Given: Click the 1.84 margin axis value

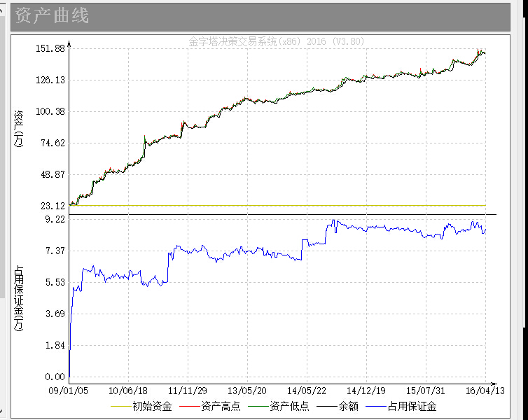Looking at the screenshot, I should (x=55, y=345).
